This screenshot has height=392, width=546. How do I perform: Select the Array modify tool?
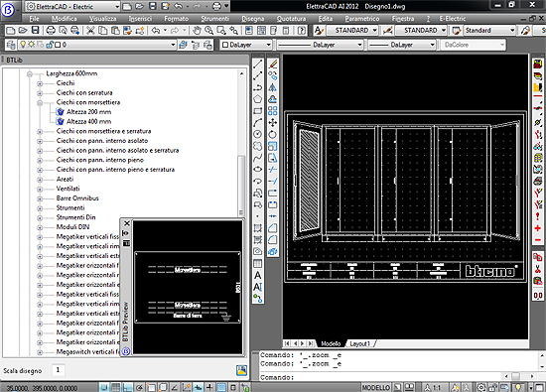pos(273,111)
